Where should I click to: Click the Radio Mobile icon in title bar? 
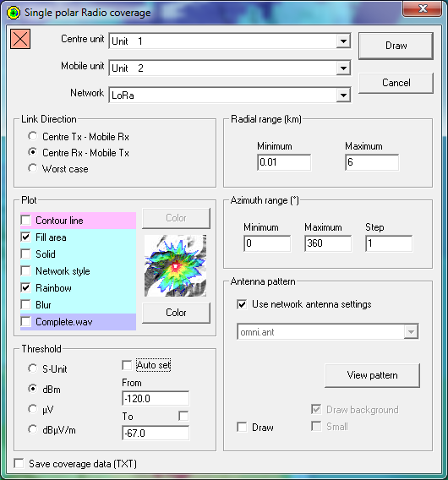(x=14, y=13)
